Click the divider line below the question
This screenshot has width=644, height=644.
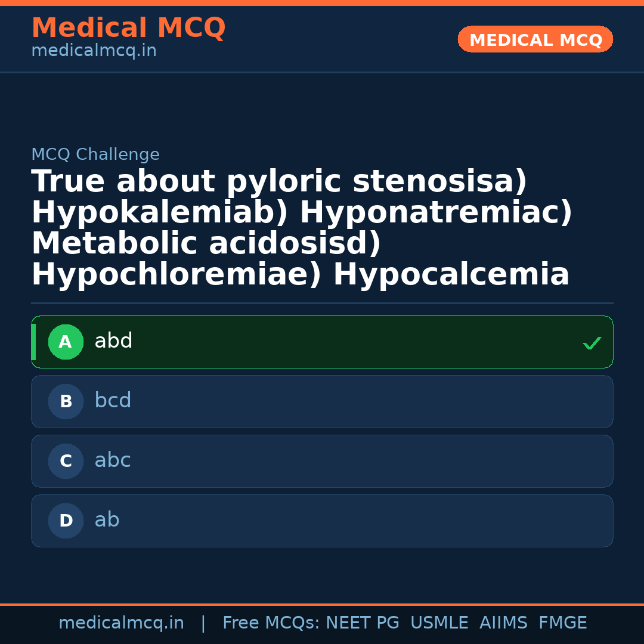point(322,303)
